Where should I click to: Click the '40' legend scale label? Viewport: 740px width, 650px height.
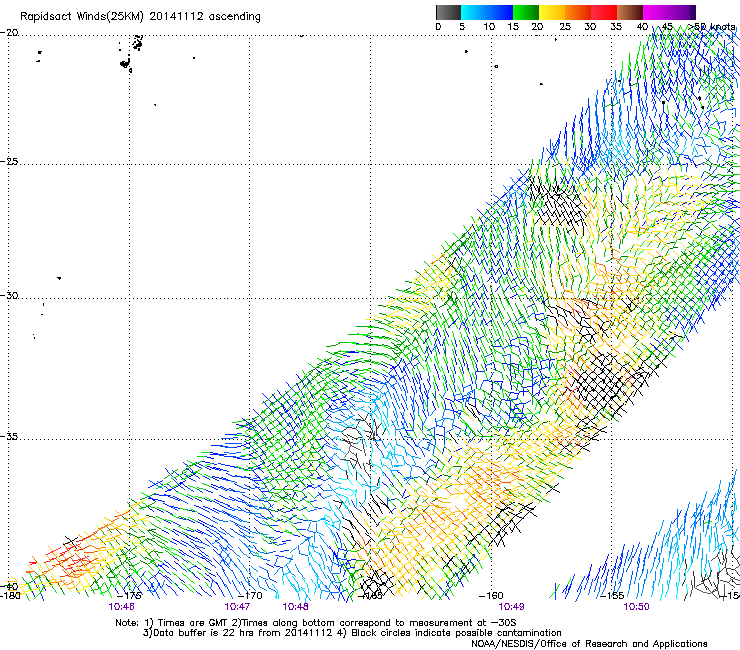pos(642,26)
